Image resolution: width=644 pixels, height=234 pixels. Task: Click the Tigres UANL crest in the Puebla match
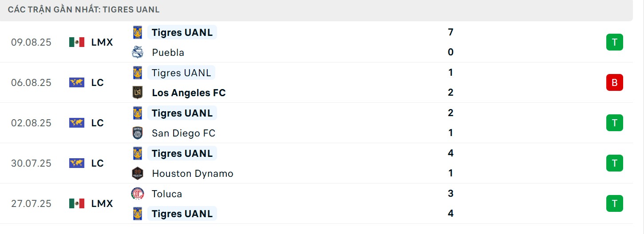(x=138, y=32)
